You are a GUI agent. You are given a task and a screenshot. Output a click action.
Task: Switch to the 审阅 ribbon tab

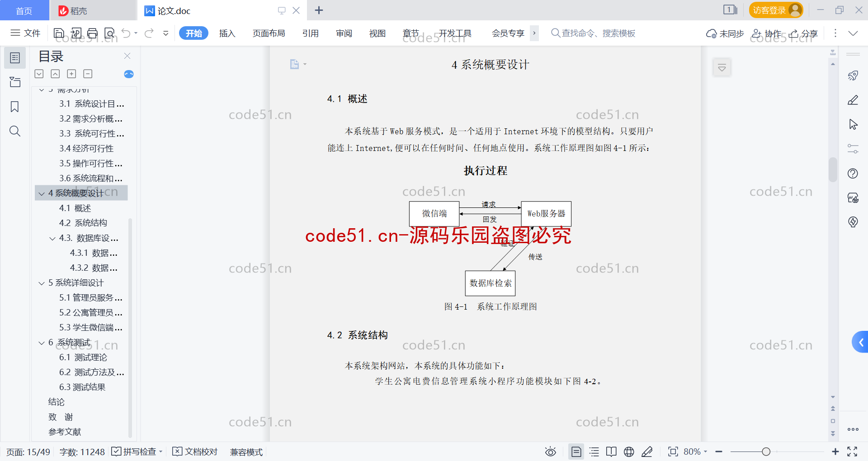344,33
